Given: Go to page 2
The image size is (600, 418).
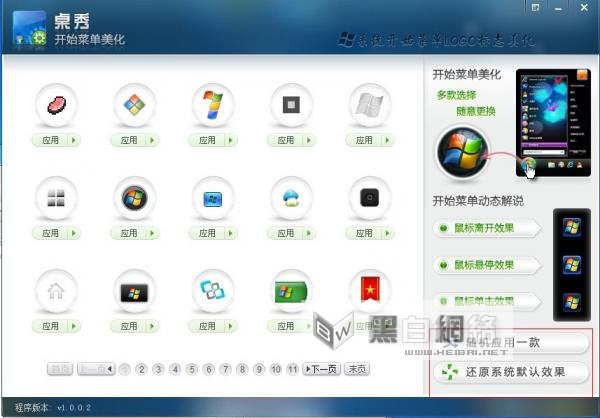Looking at the screenshot, I should pyautogui.click(x=142, y=369).
